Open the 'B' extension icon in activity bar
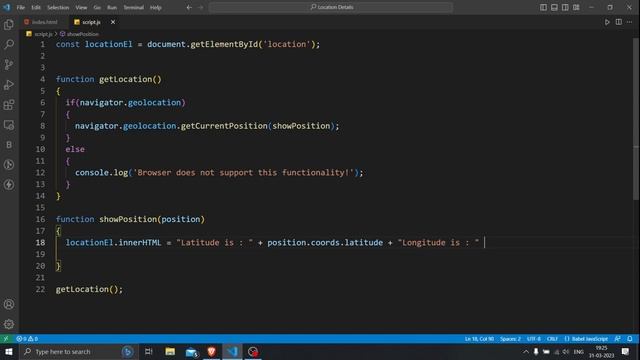Screen dimensions: 640x360 [x=9, y=145]
